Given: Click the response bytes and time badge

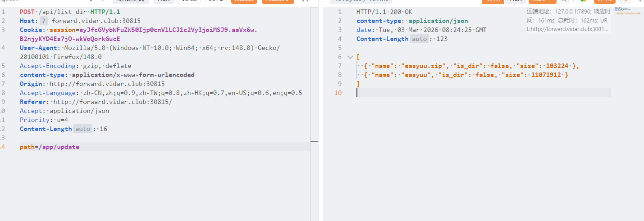Looking at the screenshot, I should [361, 1].
